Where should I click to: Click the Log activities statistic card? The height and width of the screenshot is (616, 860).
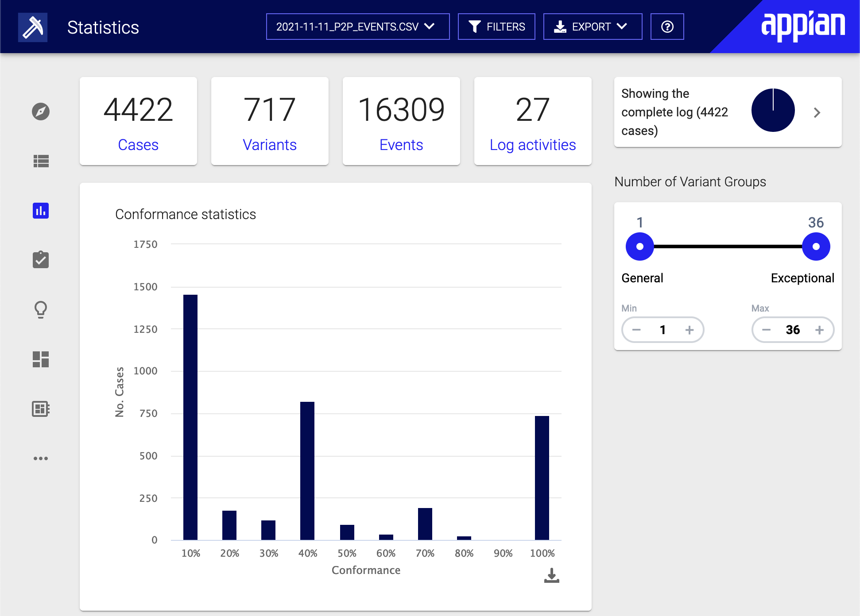533,121
